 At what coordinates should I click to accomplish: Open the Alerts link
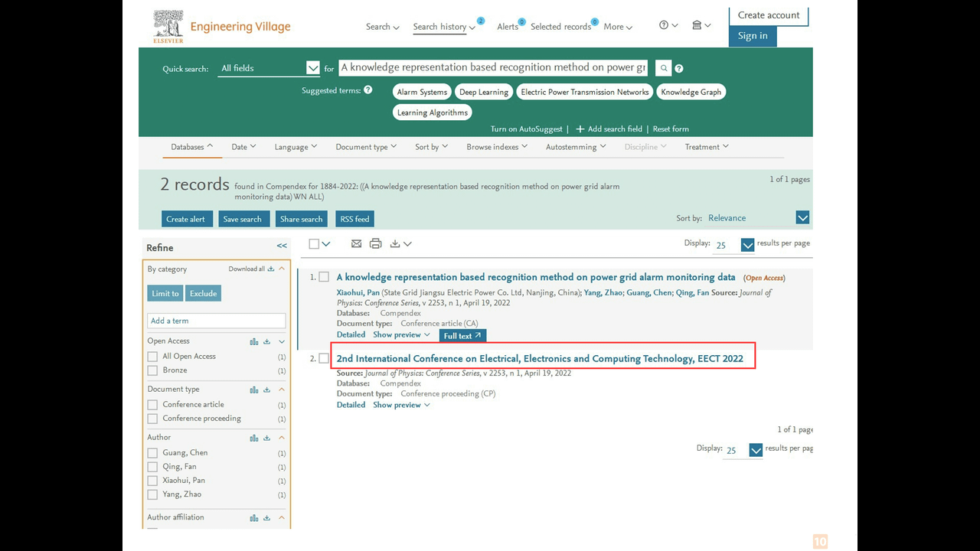(x=508, y=27)
